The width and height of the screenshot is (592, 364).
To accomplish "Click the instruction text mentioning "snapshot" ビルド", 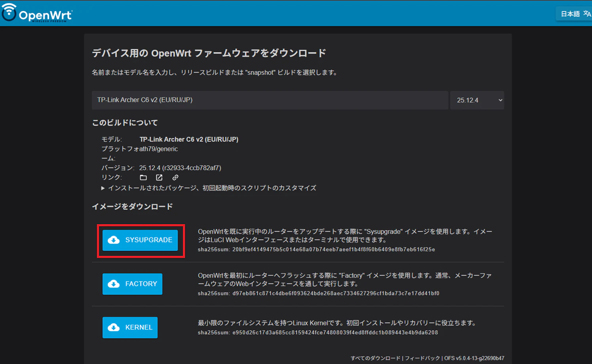I will pyautogui.click(x=215, y=72).
